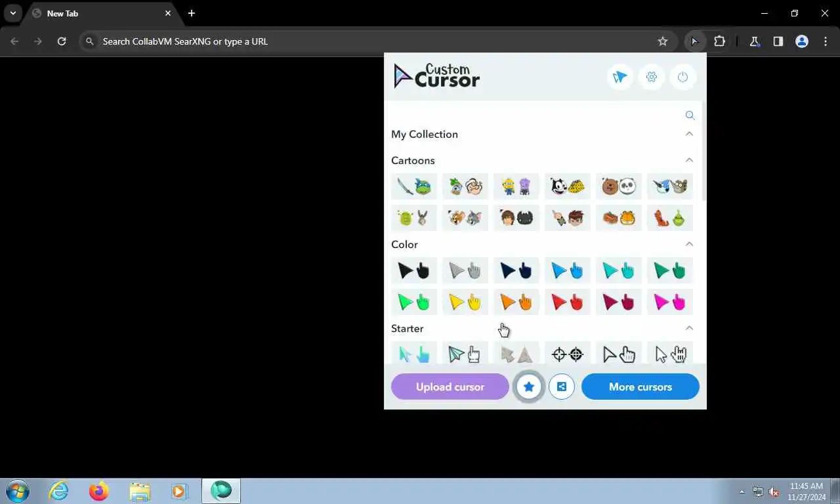The image size is (840, 504).
Task: Select the Ben 10 cursor pack
Action: pos(568,218)
